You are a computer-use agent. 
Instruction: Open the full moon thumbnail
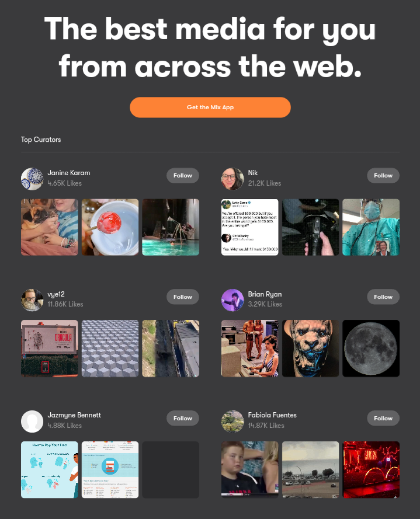pos(371,348)
